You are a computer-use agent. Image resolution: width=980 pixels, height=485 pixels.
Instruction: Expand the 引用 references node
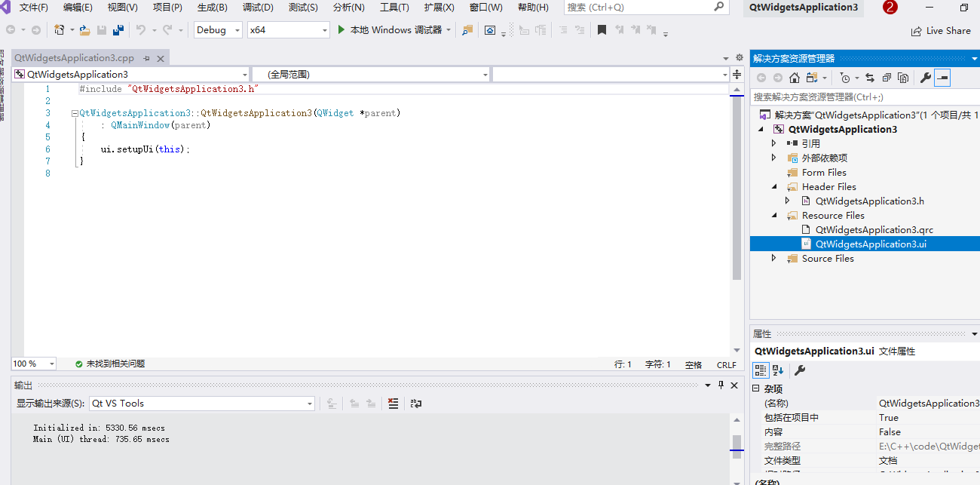pyautogui.click(x=773, y=143)
